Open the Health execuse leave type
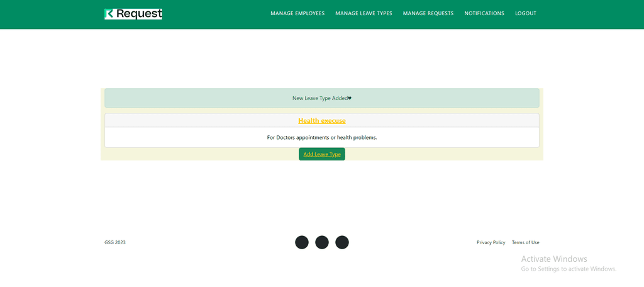This screenshot has width=644, height=287. tap(321, 120)
